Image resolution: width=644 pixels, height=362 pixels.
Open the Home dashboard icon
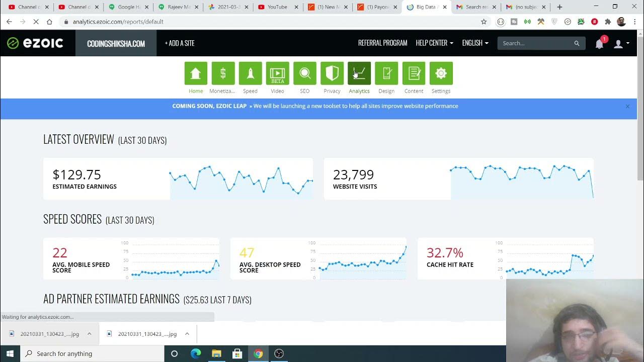(x=196, y=73)
